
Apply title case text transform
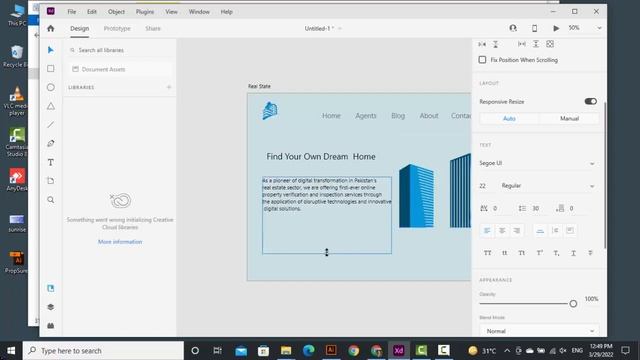point(522,253)
